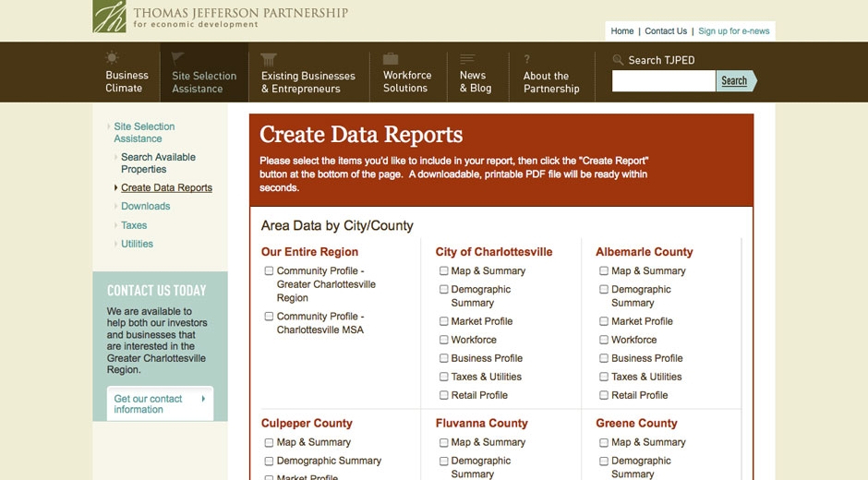Image resolution: width=868 pixels, height=480 pixels.
Task: Open the About the Partnership menu
Action: pyautogui.click(x=551, y=82)
